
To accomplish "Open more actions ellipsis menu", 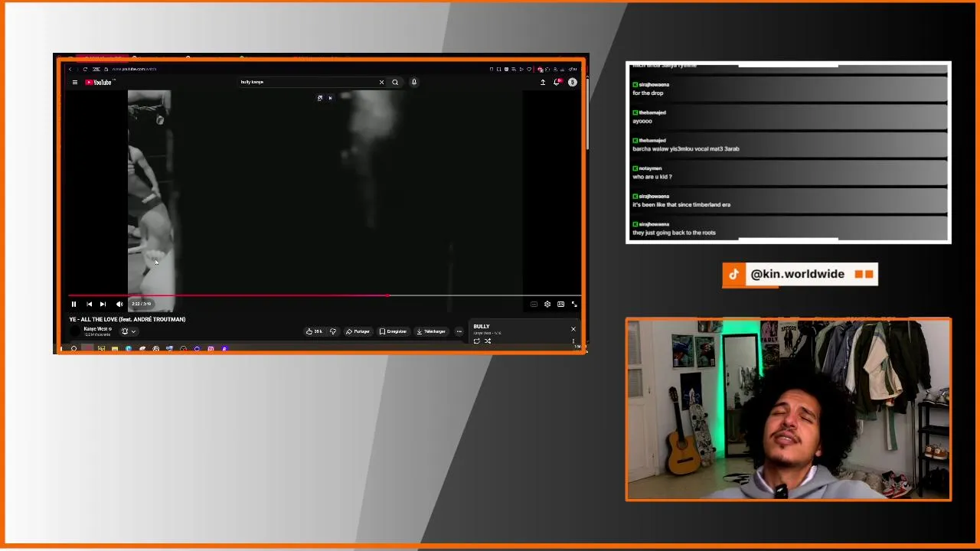I will 459,331.
